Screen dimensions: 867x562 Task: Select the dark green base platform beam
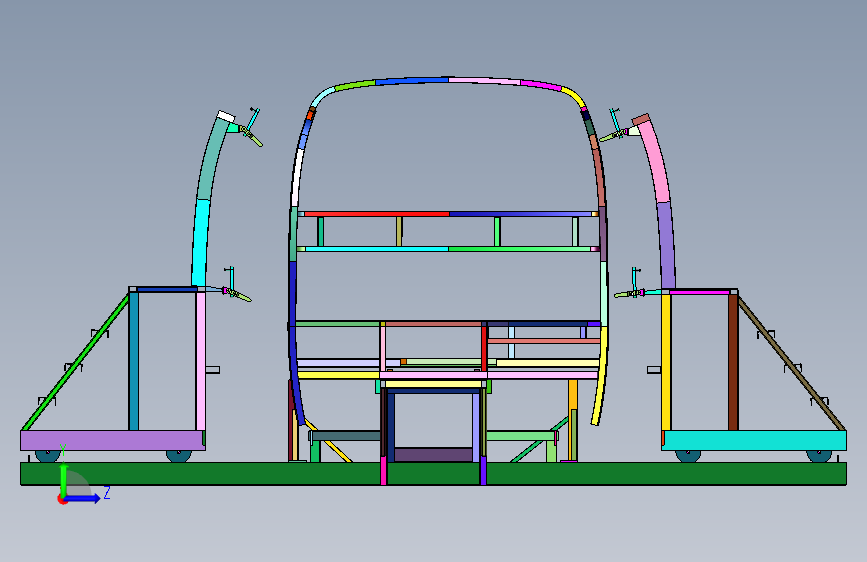434,474
